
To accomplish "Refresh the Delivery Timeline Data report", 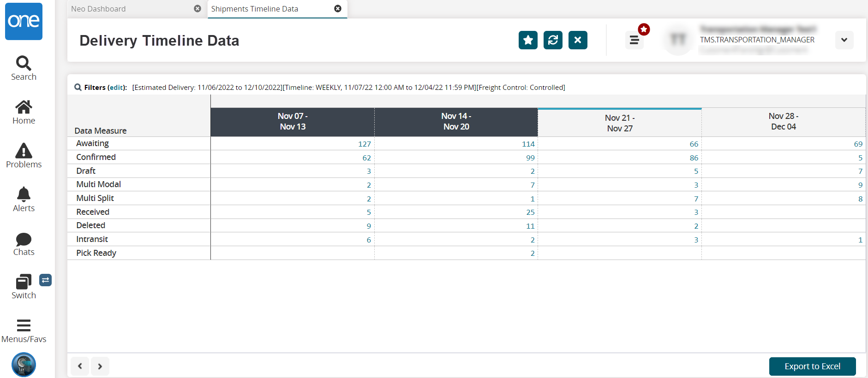I will [553, 40].
